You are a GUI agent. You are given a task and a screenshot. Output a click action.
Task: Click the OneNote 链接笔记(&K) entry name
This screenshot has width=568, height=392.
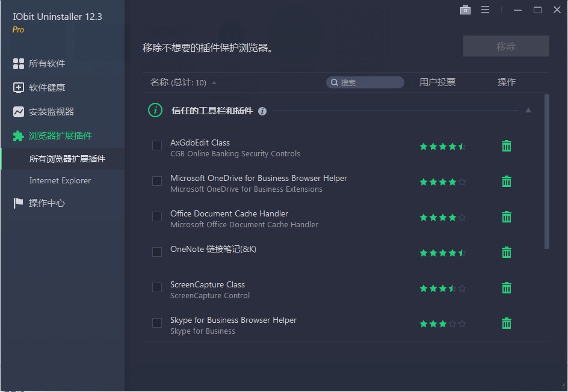(214, 249)
